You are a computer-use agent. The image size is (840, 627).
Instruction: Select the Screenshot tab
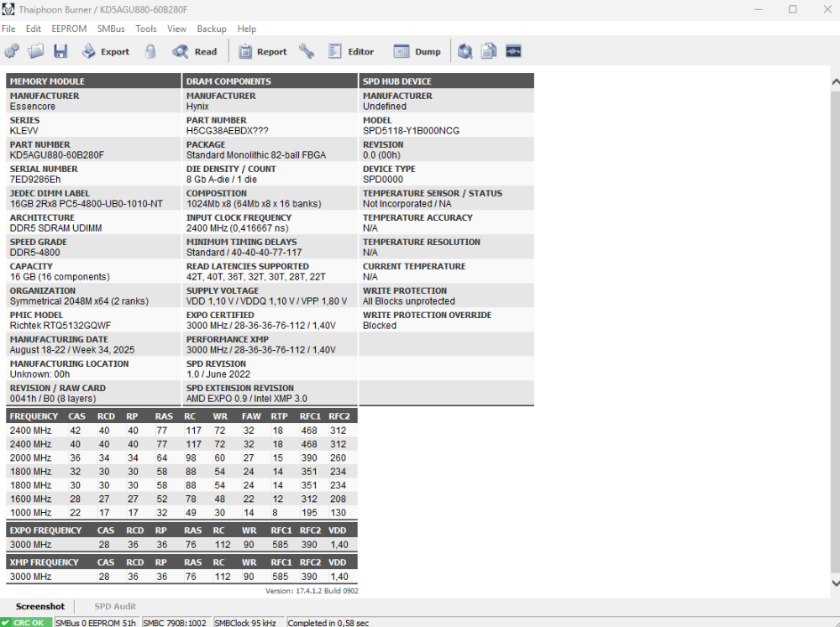pyautogui.click(x=40, y=606)
